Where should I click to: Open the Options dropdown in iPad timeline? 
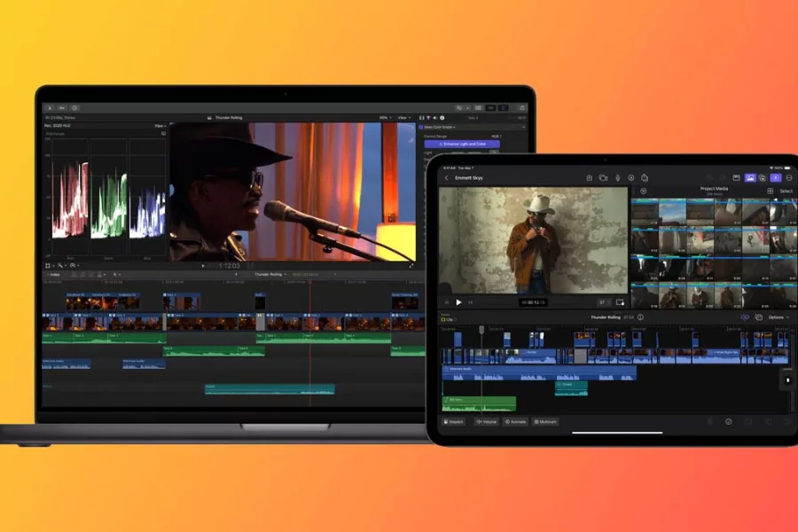coord(778,317)
